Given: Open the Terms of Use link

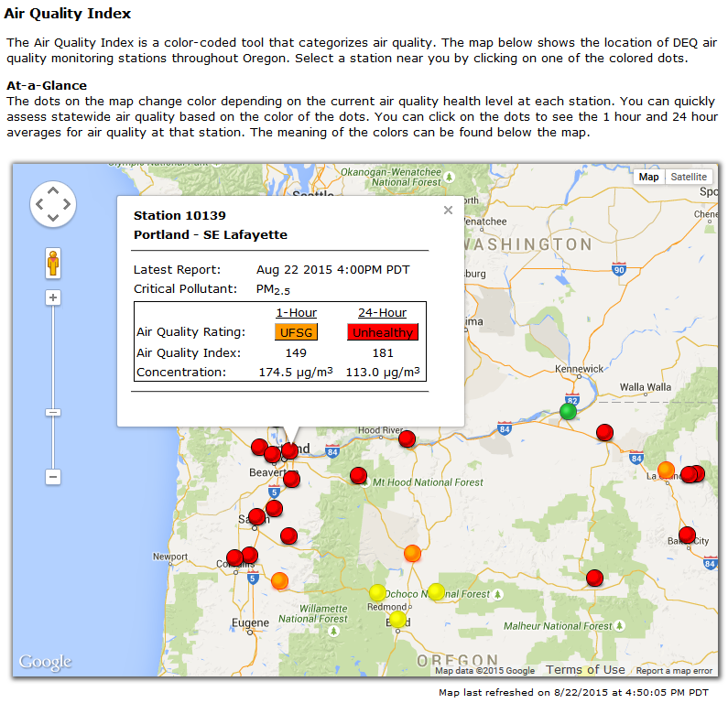Looking at the screenshot, I should click(x=585, y=670).
